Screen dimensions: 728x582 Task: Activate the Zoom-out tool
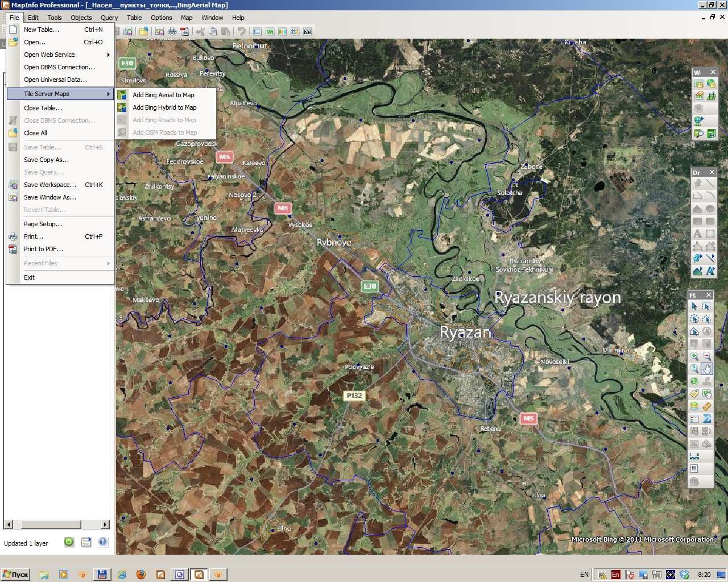coord(706,356)
